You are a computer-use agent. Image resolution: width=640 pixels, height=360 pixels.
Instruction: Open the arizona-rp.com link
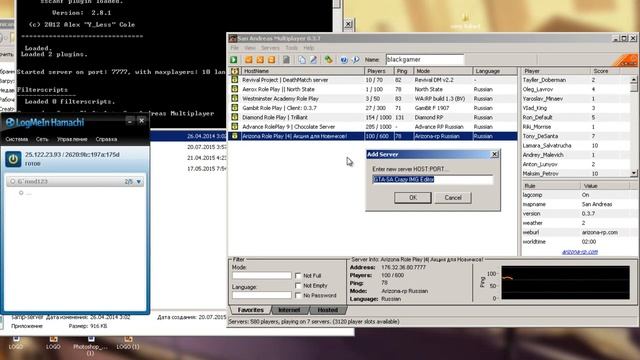click(580, 252)
